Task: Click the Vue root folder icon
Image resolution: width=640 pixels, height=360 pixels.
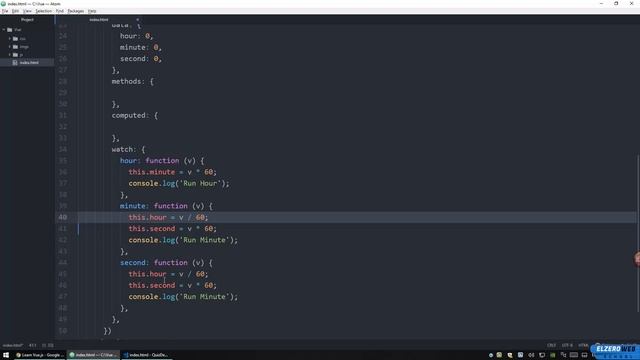Action: (10, 30)
